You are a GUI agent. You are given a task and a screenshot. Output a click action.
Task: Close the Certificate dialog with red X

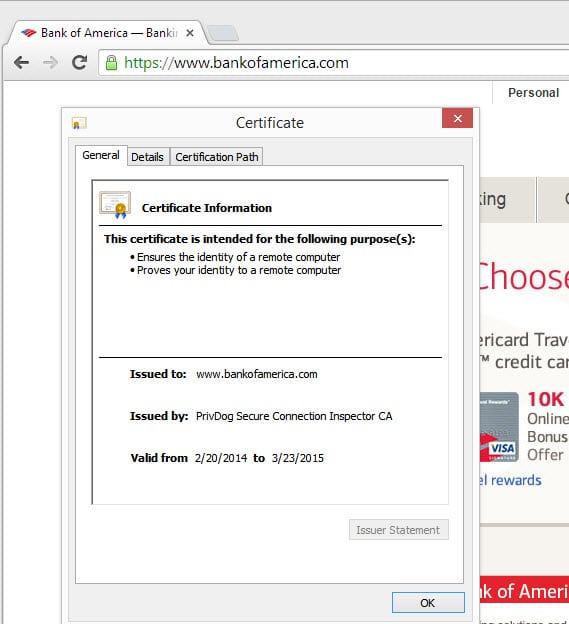[457, 118]
